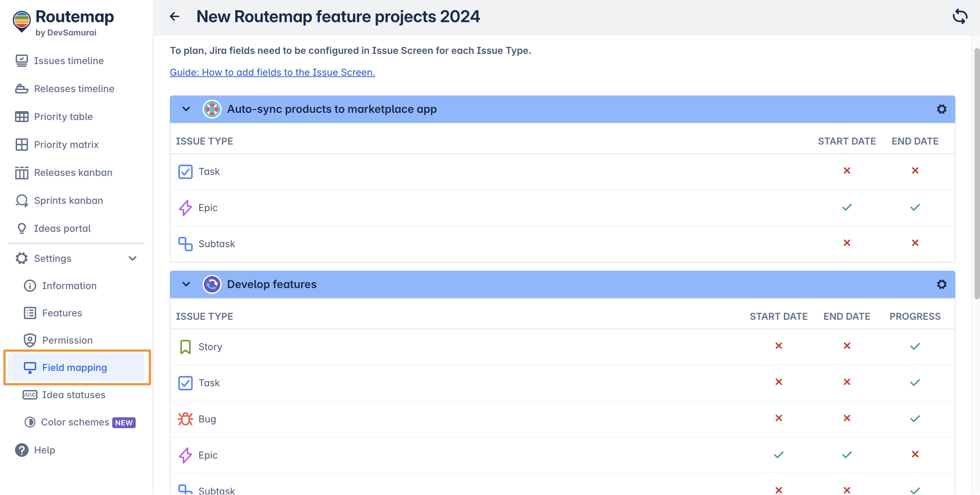
Task: Click Task checkbox icon in Auto-sync table
Action: [185, 171]
